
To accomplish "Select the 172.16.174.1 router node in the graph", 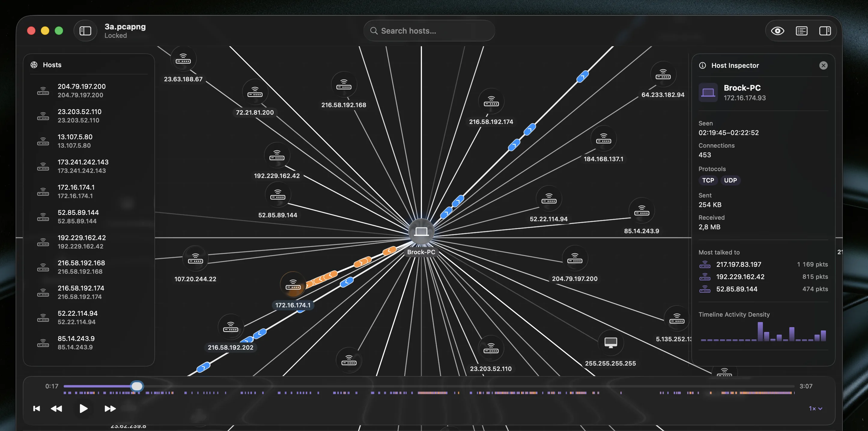I will [x=293, y=285].
